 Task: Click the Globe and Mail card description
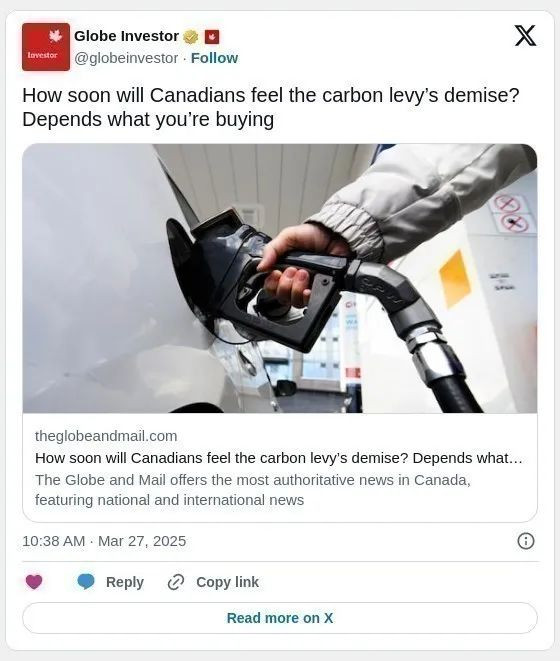tap(253, 490)
